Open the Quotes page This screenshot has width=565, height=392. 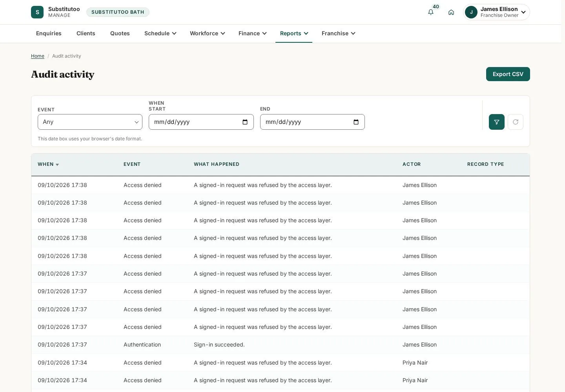(120, 33)
